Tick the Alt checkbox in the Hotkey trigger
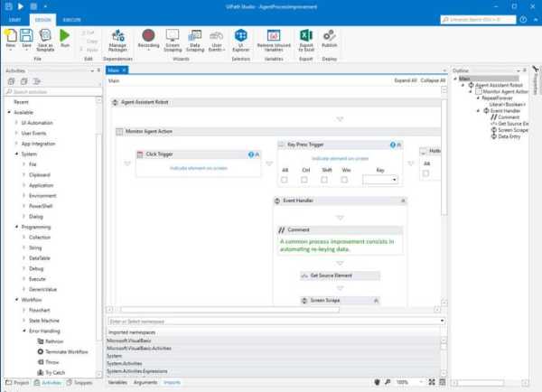542x392 pixels. tap(425, 173)
